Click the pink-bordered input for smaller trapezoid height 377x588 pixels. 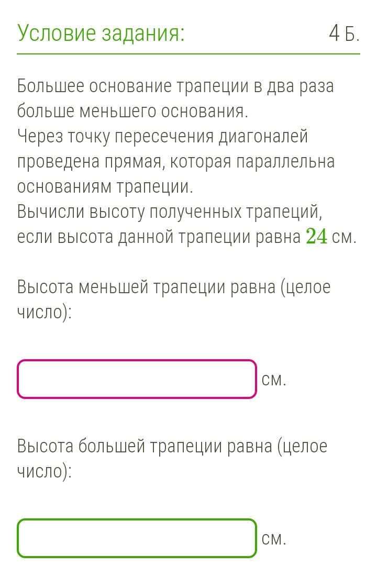(x=137, y=379)
